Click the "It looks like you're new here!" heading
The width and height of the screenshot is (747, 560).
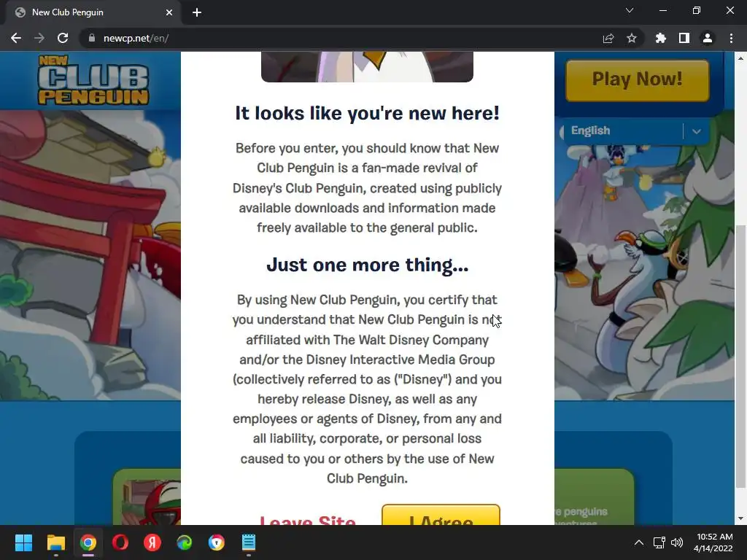coord(368,113)
